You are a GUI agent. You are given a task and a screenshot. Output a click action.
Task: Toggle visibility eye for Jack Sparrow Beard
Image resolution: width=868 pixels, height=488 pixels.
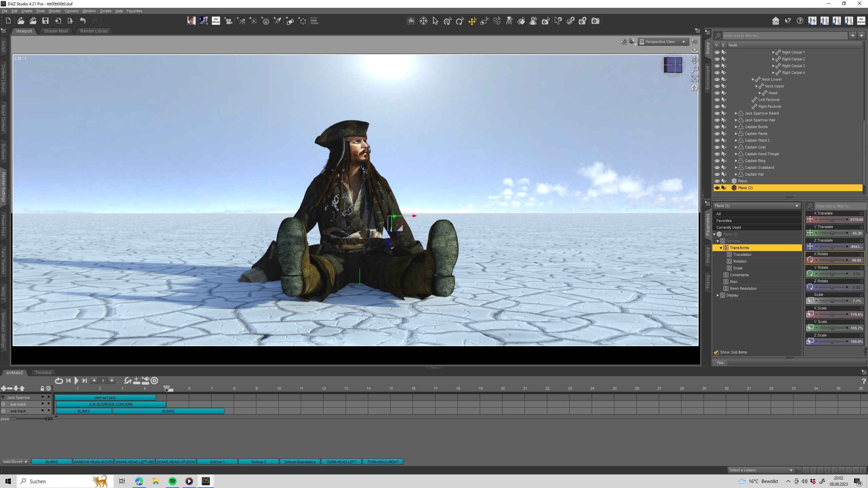pyautogui.click(x=717, y=113)
